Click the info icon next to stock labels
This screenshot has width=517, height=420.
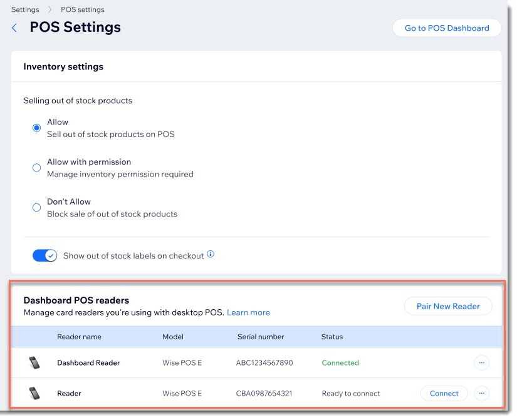(211, 255)
